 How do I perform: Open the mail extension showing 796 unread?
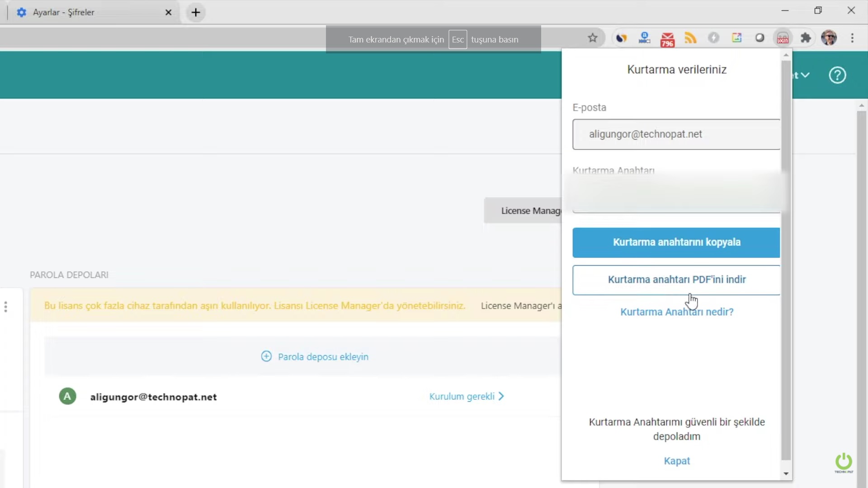[667, 39]
